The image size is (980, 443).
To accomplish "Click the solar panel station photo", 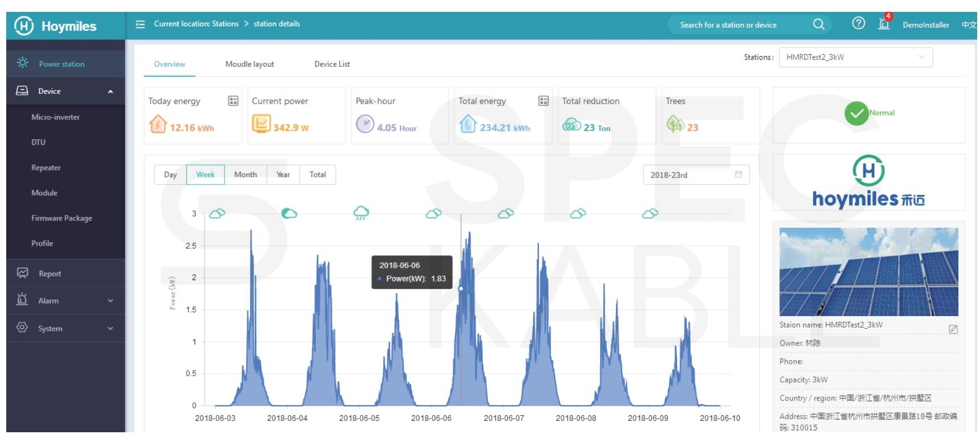I will tap(868, 272).
